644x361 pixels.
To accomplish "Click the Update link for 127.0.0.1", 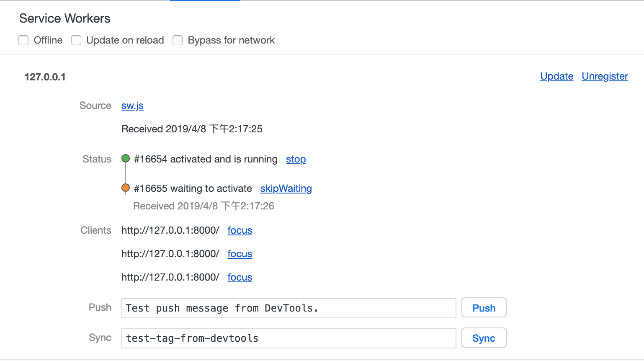I will click(x=556, y=76).
